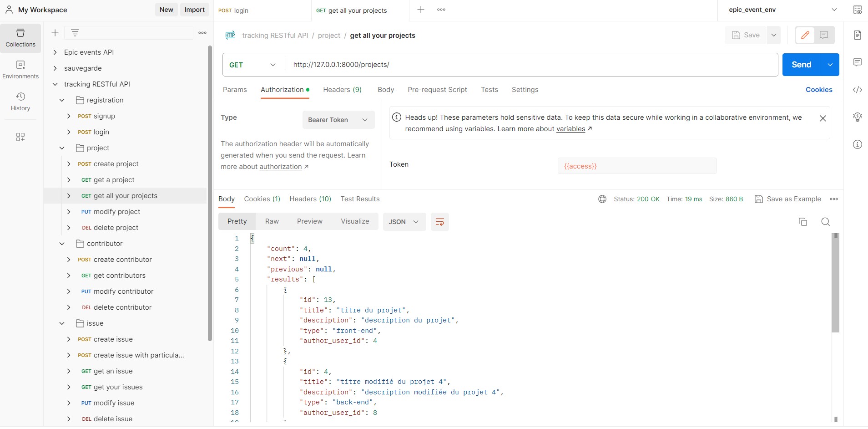Open the tab bar three-dots options menu
This screenshot has height=429, width=868.
441,10
